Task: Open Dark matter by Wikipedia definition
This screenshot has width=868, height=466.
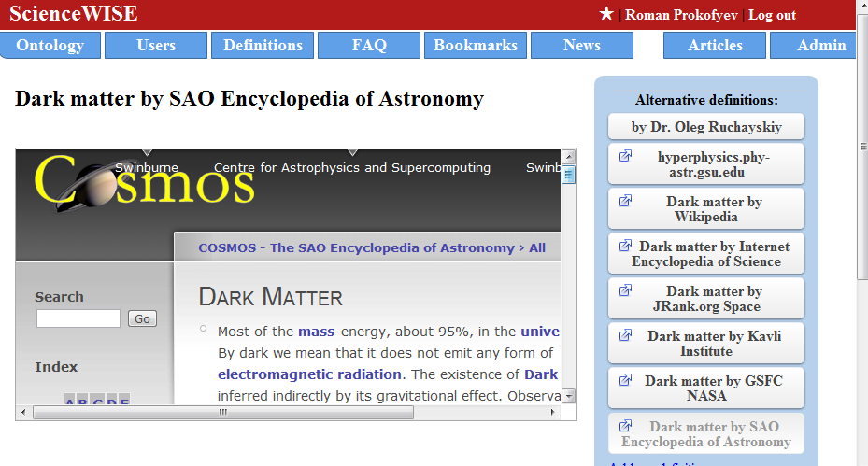Action: tap(706, 208)
